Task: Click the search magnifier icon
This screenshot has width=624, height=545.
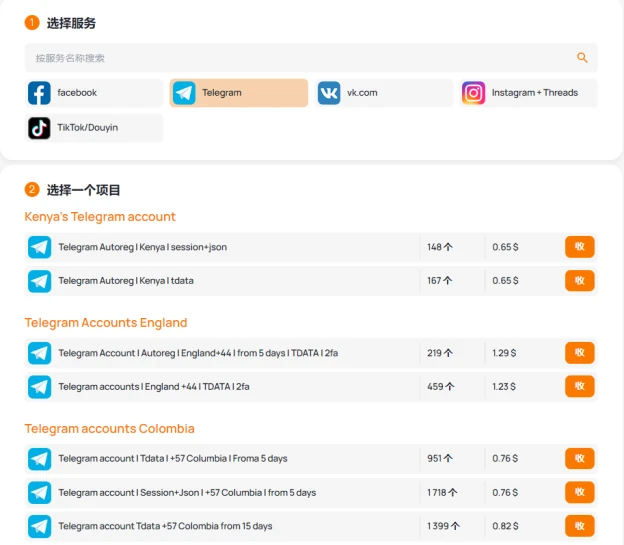Action: 582,58
